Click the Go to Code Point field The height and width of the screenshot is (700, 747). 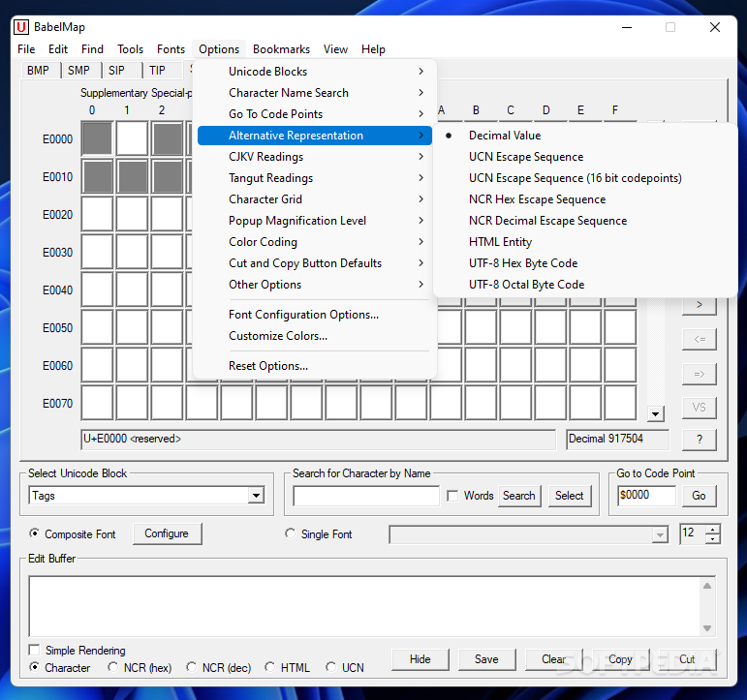coord(646,496)
